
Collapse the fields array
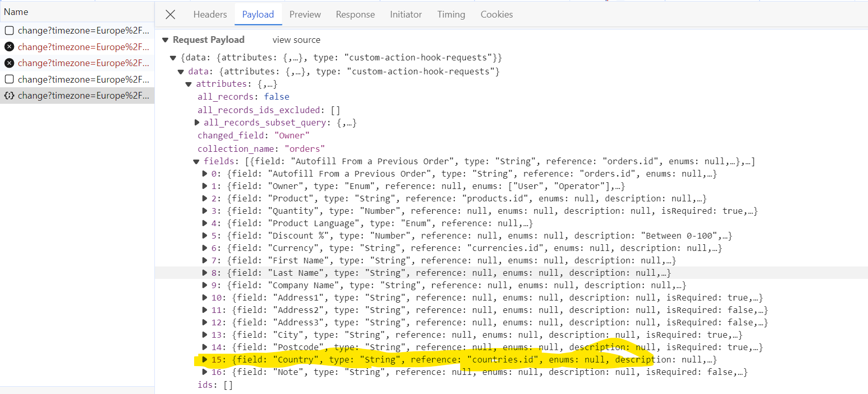196,162
